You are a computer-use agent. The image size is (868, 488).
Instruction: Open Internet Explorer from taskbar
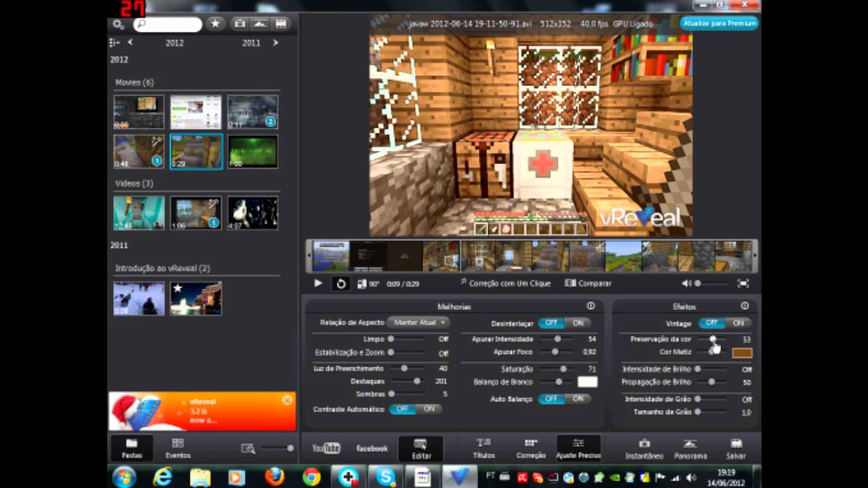[x=163, y=477]
